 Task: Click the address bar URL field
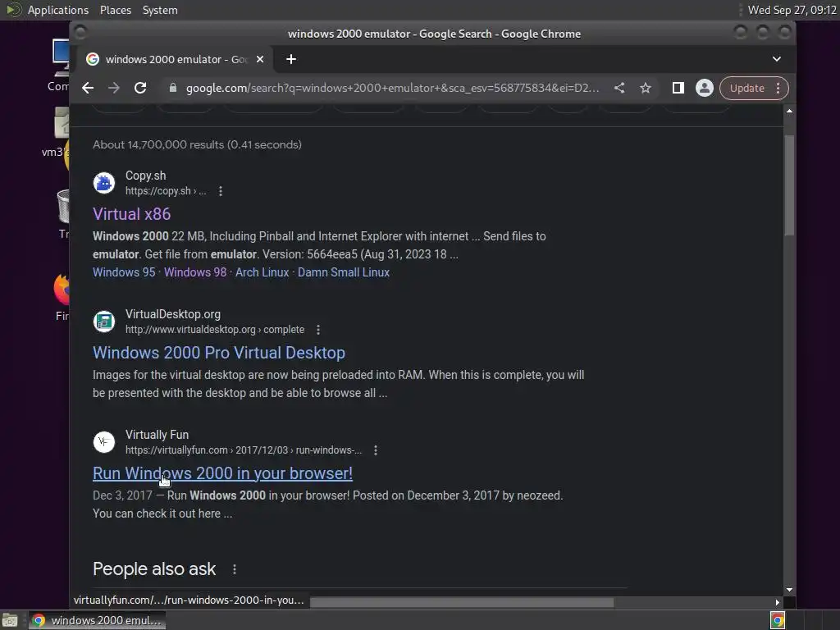click(392, 88)
